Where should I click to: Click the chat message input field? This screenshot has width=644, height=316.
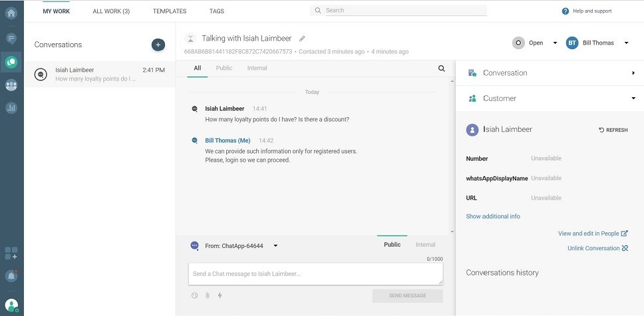click(x=315, y=273)
